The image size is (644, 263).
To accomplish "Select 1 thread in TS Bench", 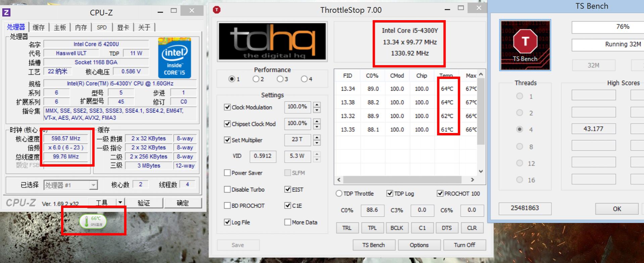I will pyautogui.click(x=520, y=96).
